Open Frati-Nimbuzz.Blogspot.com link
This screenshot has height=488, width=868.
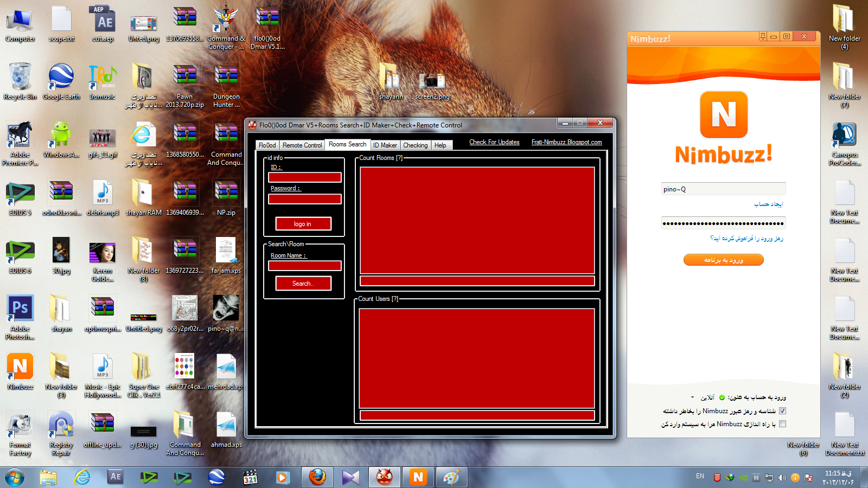pyautogui.click(x=567, y=142)
